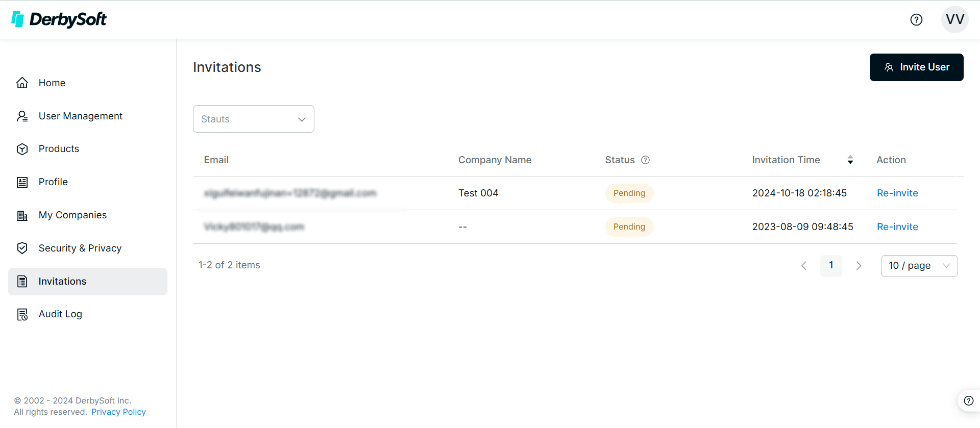The image size is (980, 428).
Task: Expand the 10 / page size selector
Action: tap(919, 266)
